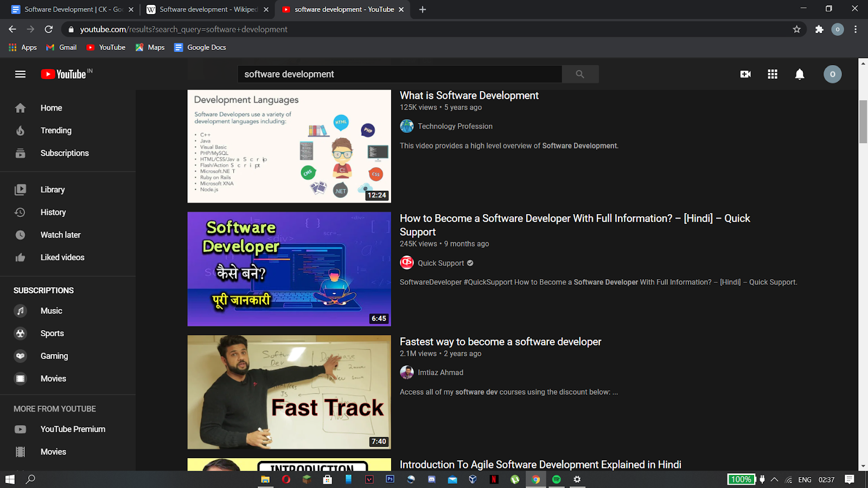Viewport: 868px width, 488px height.
Task: Click the Chrome address bar URL
Action: [184, 29]
